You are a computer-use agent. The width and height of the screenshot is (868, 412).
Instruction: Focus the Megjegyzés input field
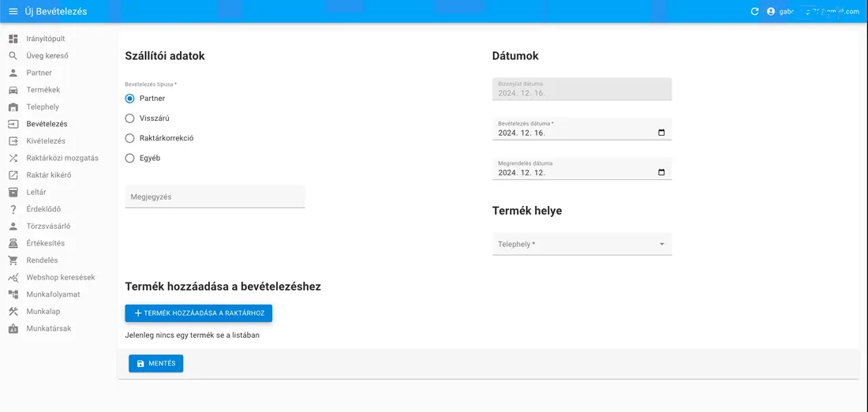(x=215, y=197)
